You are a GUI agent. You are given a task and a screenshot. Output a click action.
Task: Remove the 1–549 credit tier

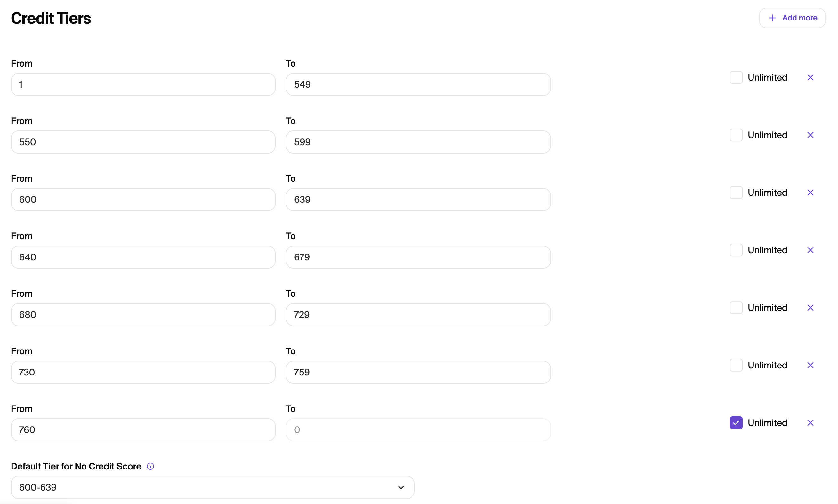810,77
